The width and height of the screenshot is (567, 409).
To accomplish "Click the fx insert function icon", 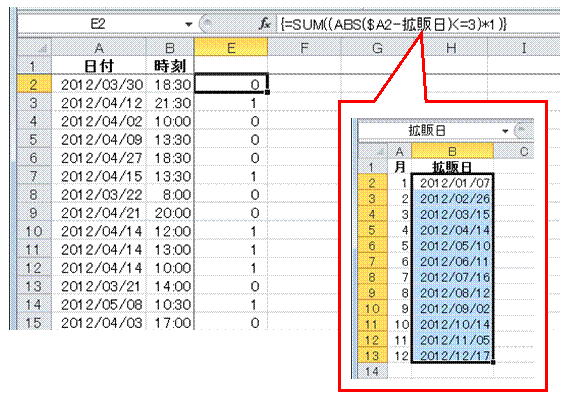I will [265, 24].
